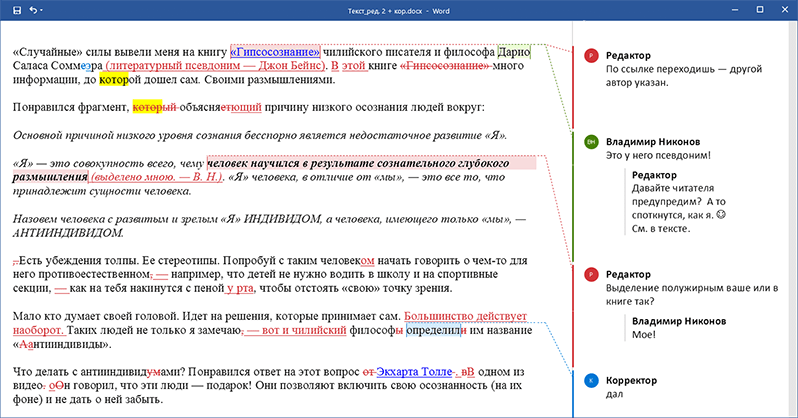Minimize the Word window
Viewport: 798px width, 418px height.
pyautogui.click(x=735, y=10)
